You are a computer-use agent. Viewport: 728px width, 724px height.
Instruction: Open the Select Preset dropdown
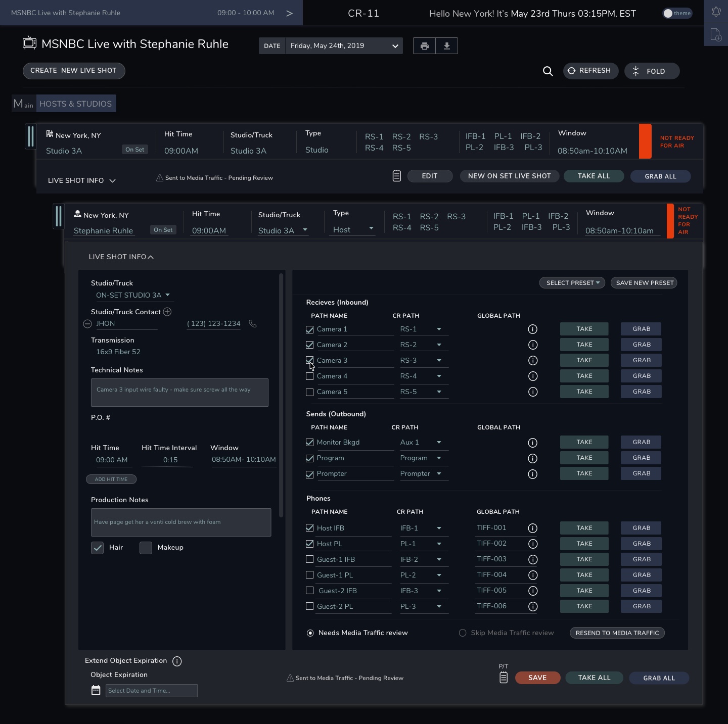tap(572, 283)
